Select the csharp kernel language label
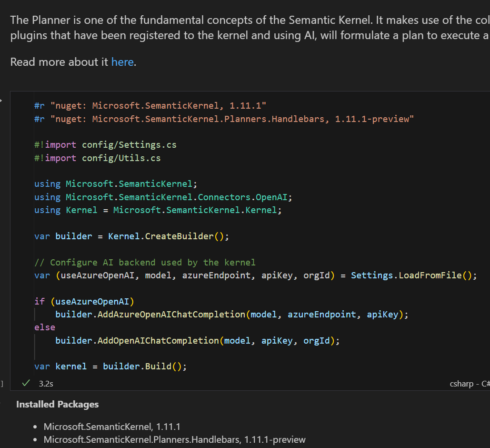This screenshot has height=448, width=490. tap(470, 384)
